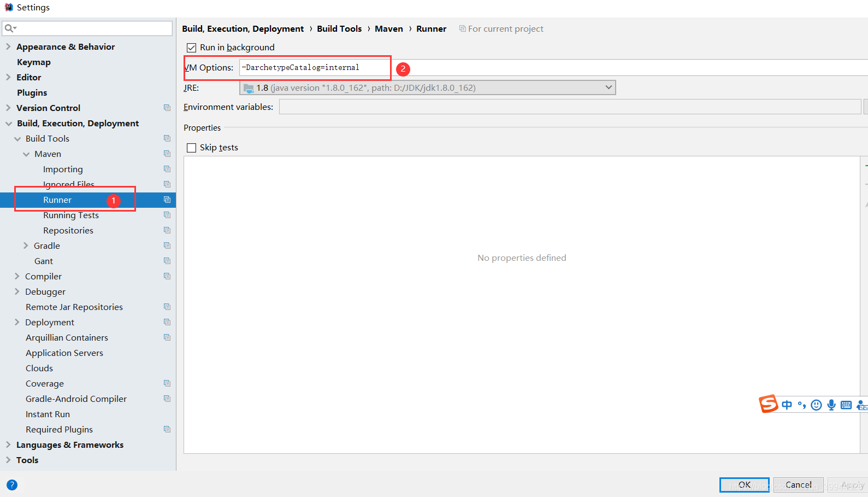This screenshot has height=497, width=868.
Task: Click the VM Options text field
Action: click(553, 67)
